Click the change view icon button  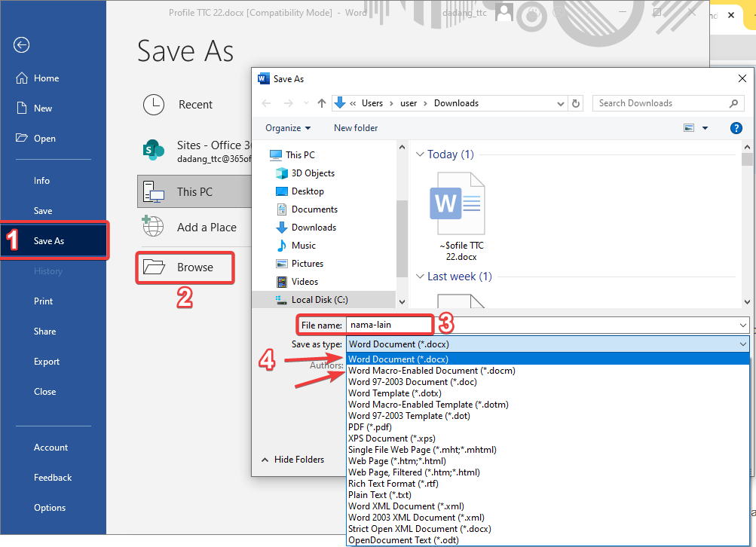pyautogui.click(x=689, y=128)
